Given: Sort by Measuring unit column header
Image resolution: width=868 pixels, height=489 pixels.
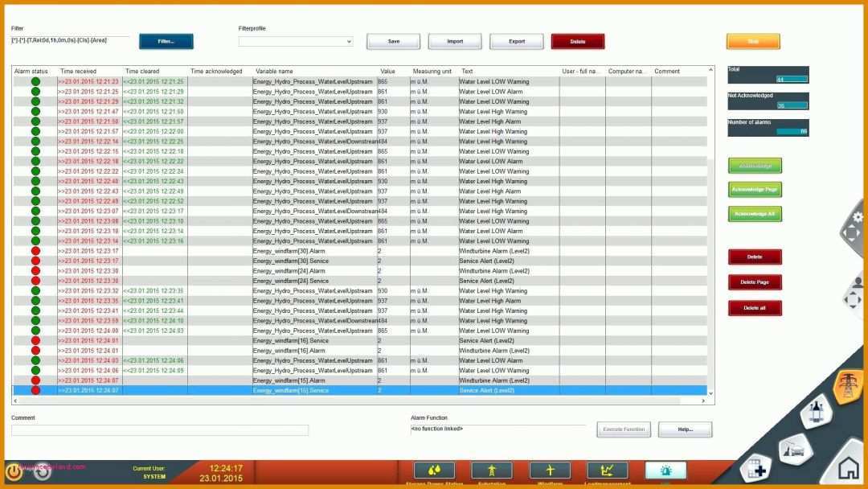Looking at the screenshot, I should (432, 72).
